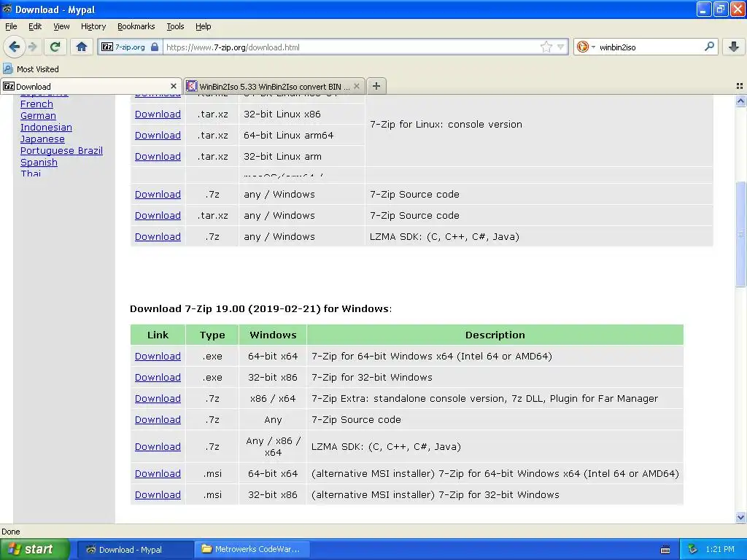Download 19.00 Source code for Any Windows
This screenshot has height=560, width=747.
(158, 419)
